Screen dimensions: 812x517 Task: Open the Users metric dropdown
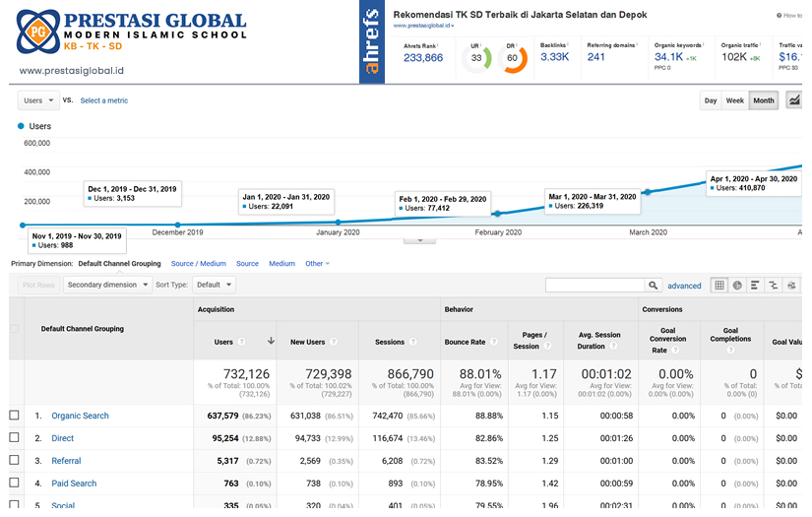38,100
